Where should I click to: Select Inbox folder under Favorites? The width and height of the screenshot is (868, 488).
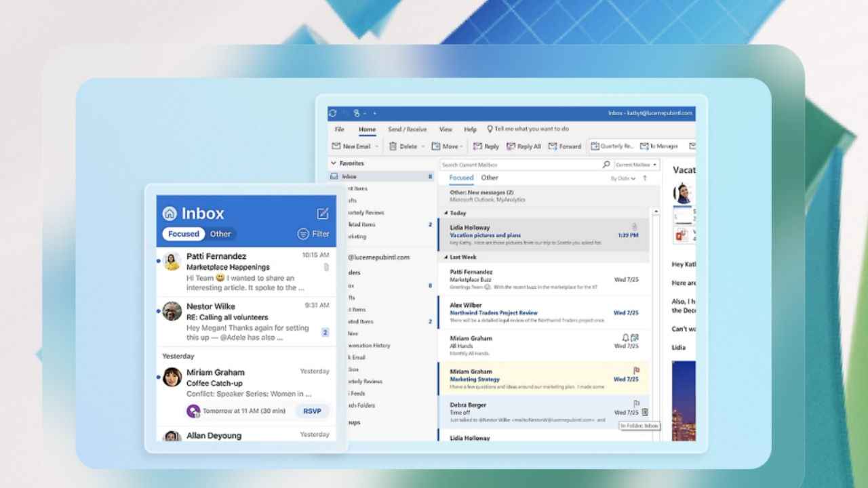381,176
